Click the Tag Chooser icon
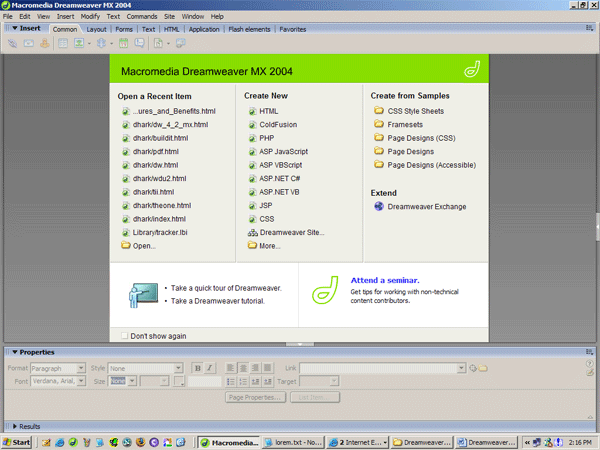Image resolution: width=600 pixels, height=450 pixels. point(181,43)
